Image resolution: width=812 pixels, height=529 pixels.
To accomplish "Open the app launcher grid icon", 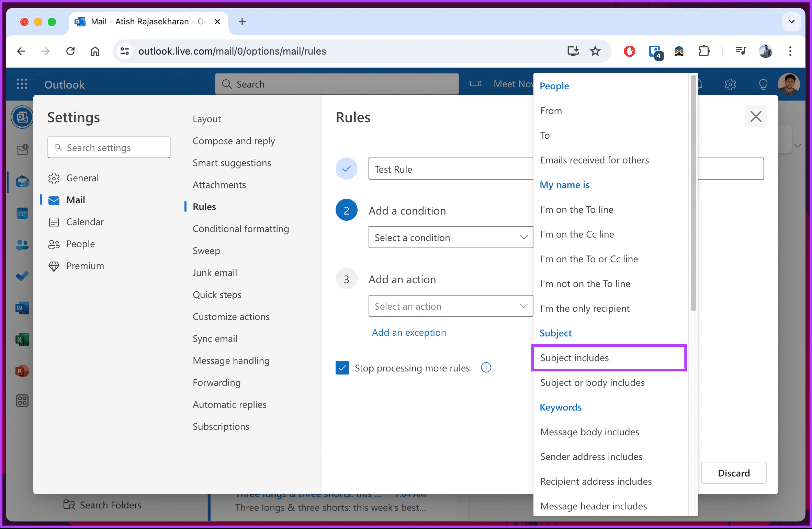I will point(22,84).
